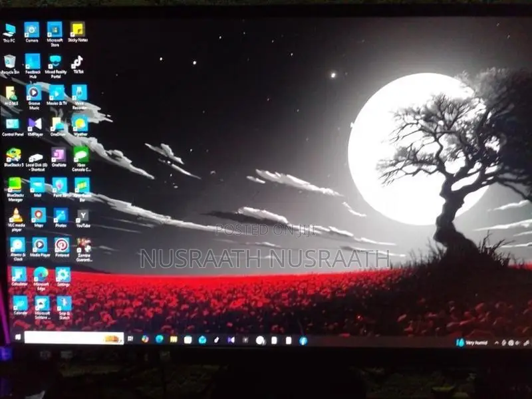Open the KMPlayer desktop icon
This screenshot has width=532, height=399.
35,127
